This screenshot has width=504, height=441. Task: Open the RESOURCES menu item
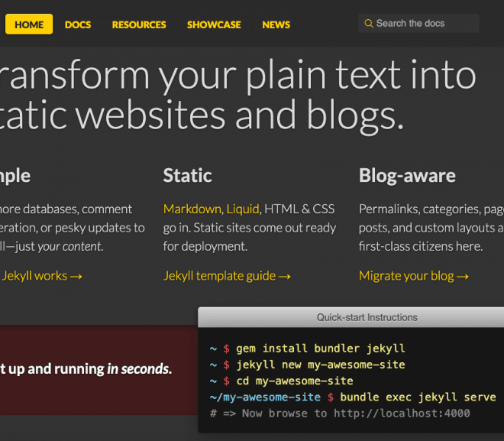[139, 24]
